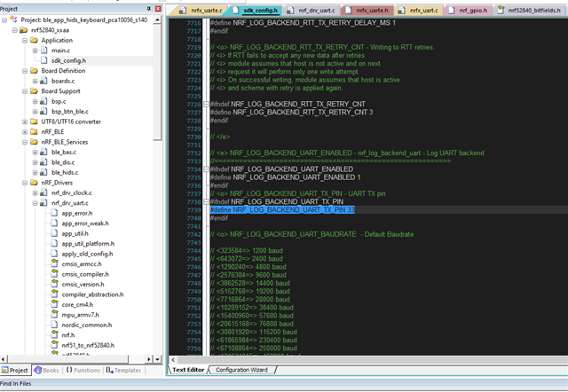The height and width of the screenshot is (392, 568).
Task: Pin the Project panel
Action: point(148,8)
